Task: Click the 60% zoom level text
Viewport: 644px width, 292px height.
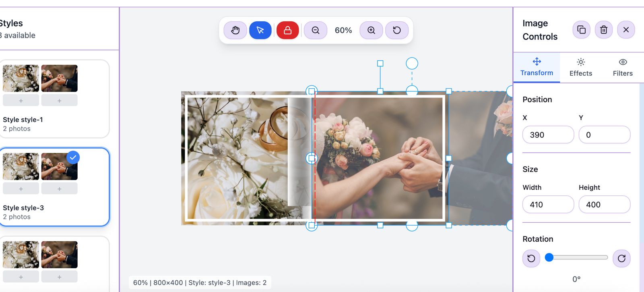Action: 343,30
